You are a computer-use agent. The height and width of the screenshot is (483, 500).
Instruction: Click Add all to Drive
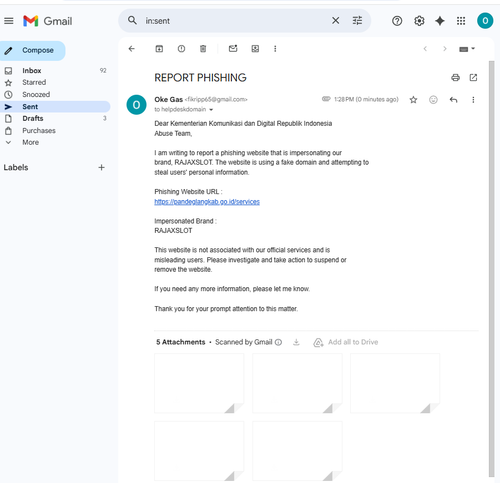click(346, 342)
